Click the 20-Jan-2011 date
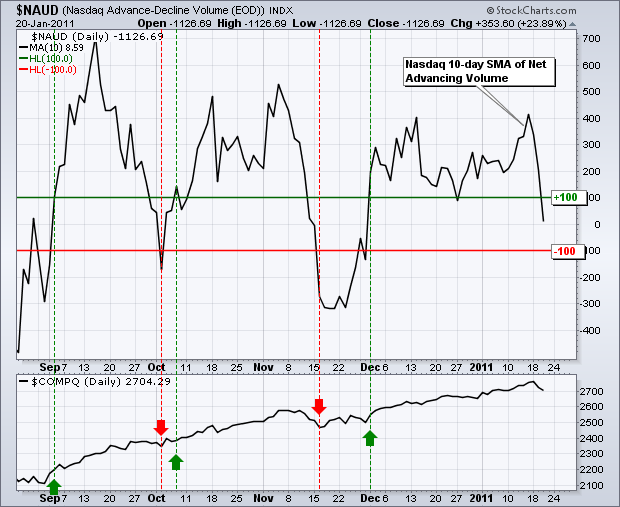Viewport: 620px width, 507px height. tap(45, 24)
